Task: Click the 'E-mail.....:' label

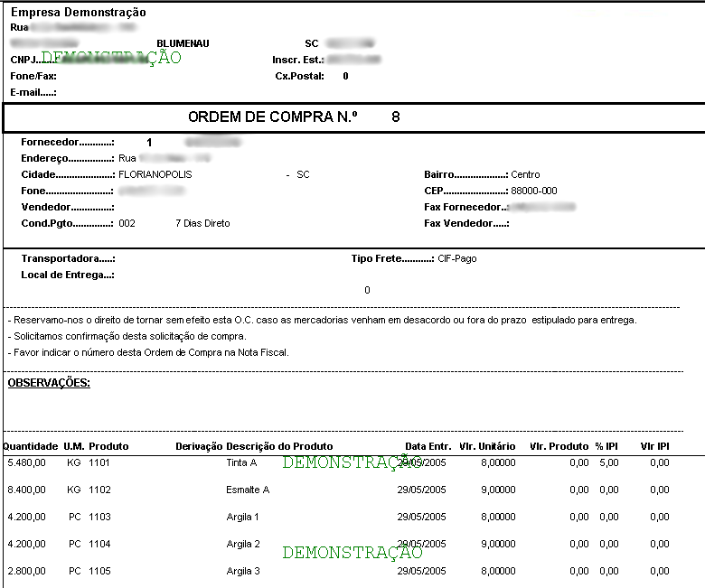Action: (33, 92)
